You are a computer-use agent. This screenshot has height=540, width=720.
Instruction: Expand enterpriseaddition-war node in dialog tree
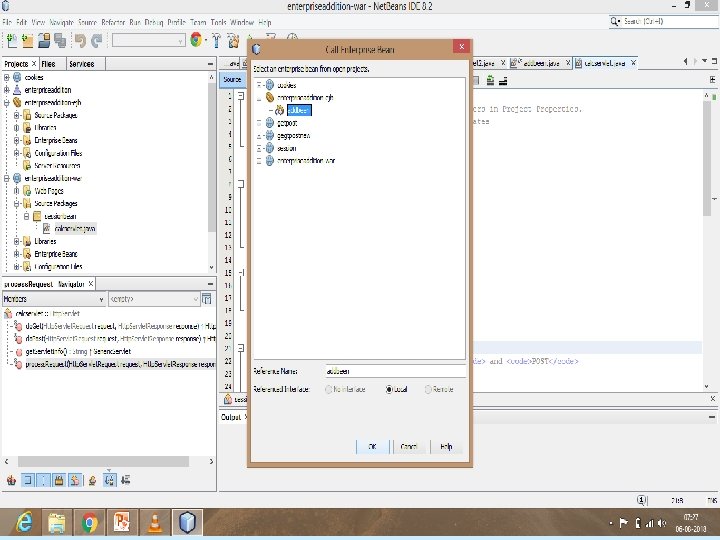[259, 161]
